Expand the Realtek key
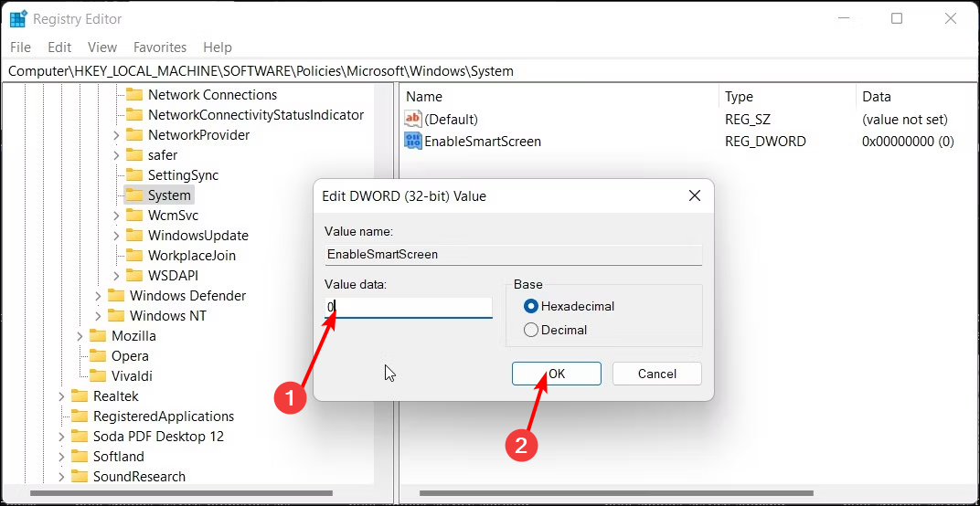 [61, 396]
